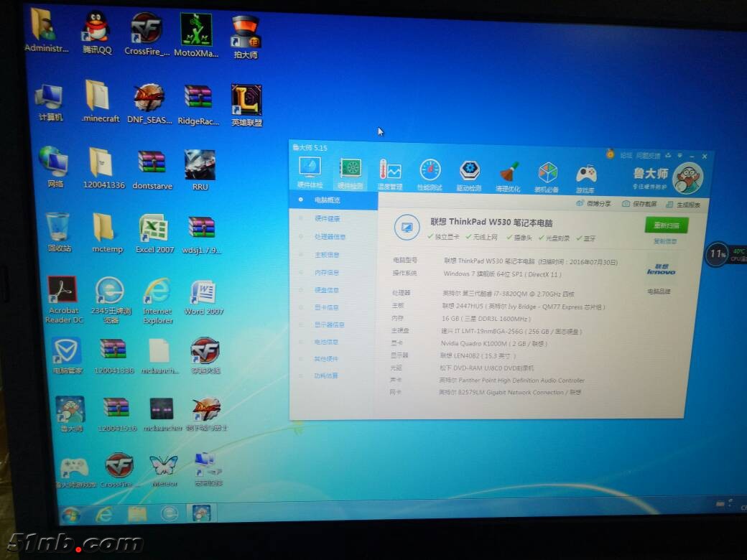Click 硬件检测 circuit board icon

(350, 172)
